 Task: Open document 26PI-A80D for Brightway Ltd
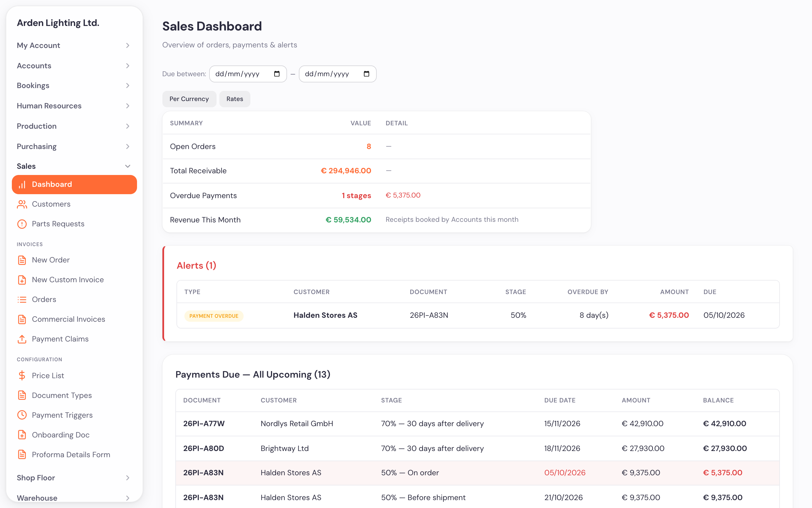(204, 448)
